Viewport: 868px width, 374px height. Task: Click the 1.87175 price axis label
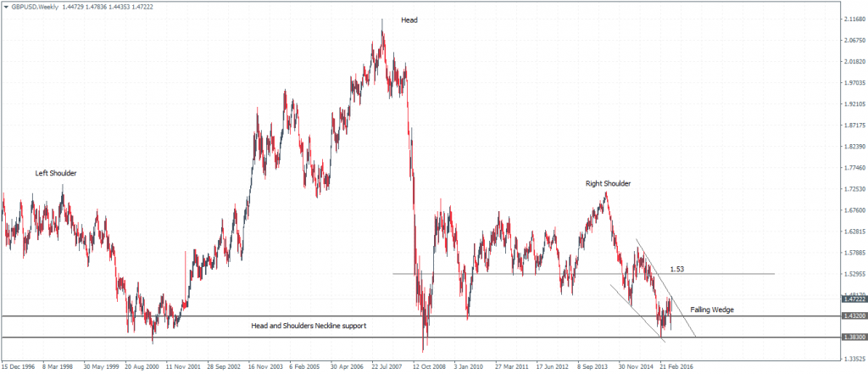[x=854, y=126]
